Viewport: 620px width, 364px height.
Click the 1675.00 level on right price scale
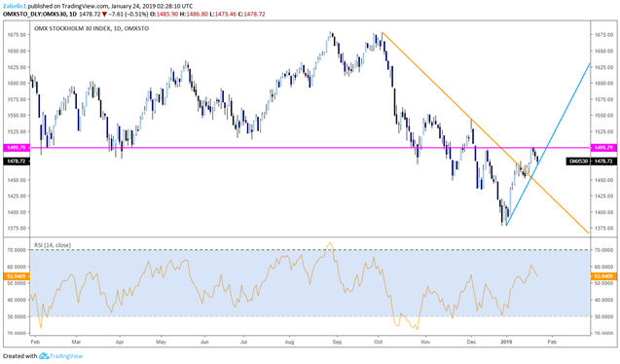tap(604, 35)
